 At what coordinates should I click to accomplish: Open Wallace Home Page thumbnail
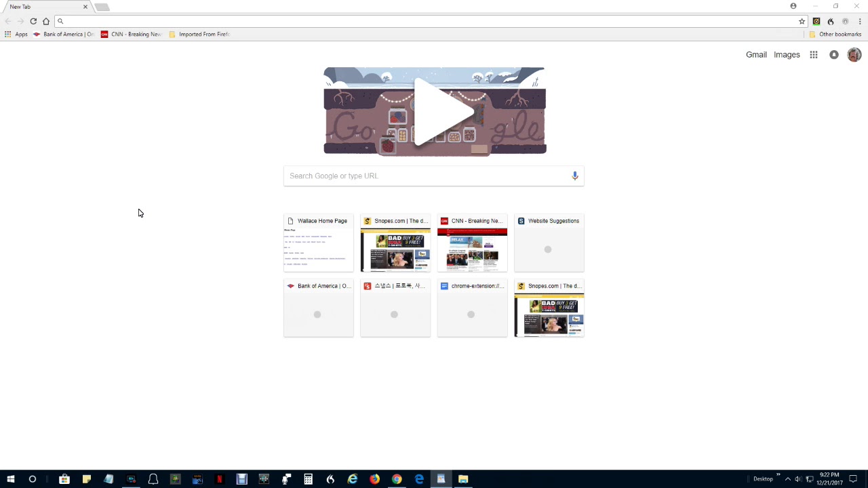(319, 243)
